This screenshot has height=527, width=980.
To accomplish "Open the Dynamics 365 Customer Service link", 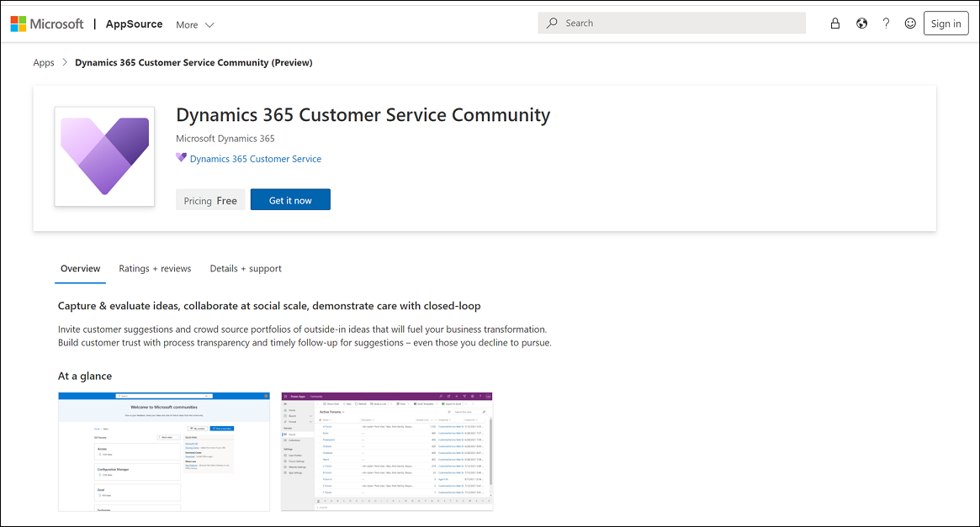I will point(254,158).
